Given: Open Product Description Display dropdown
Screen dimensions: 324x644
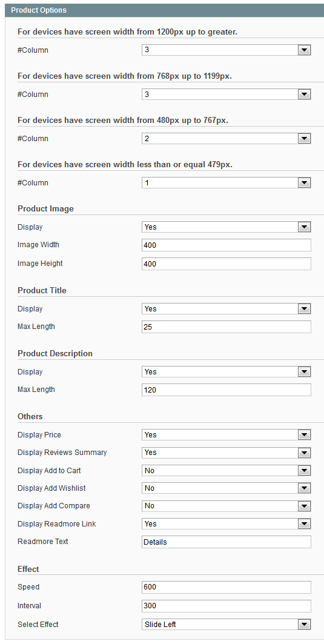Looking at the screenshot, I should click(226, 372).
